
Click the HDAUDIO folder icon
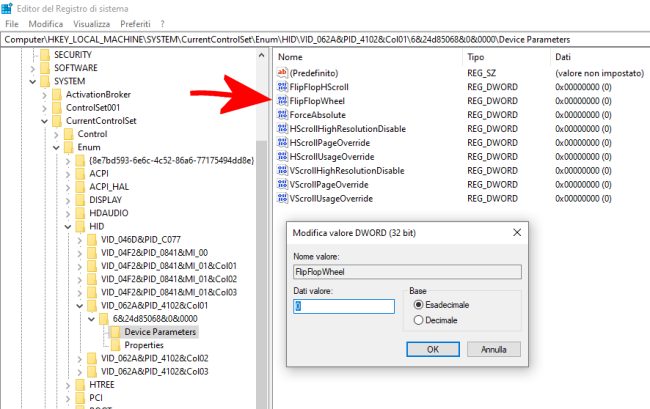[x=80, y=213]
